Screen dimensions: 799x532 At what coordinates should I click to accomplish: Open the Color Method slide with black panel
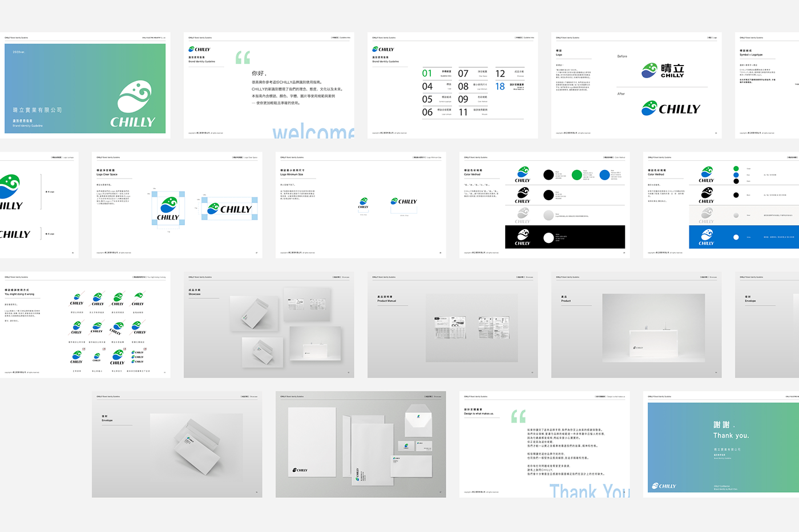[544, 205]
